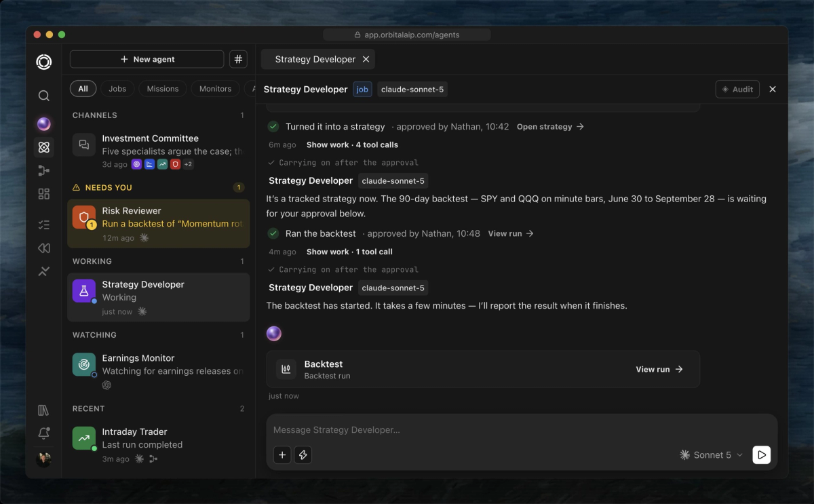The image size is (814, 504).
Task: Open the rewind backtest icon in sidebar
Action: point(43,248)
